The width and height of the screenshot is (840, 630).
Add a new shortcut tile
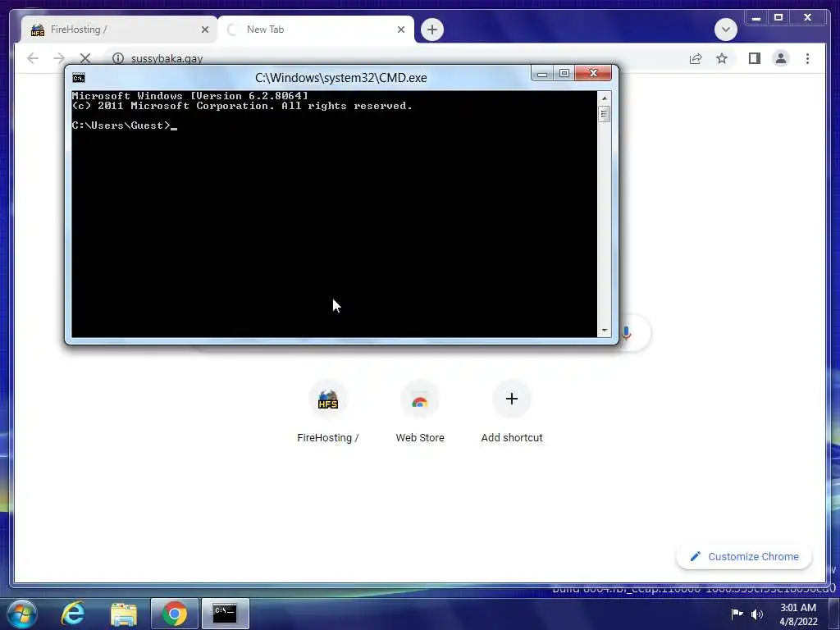(512, 413)
